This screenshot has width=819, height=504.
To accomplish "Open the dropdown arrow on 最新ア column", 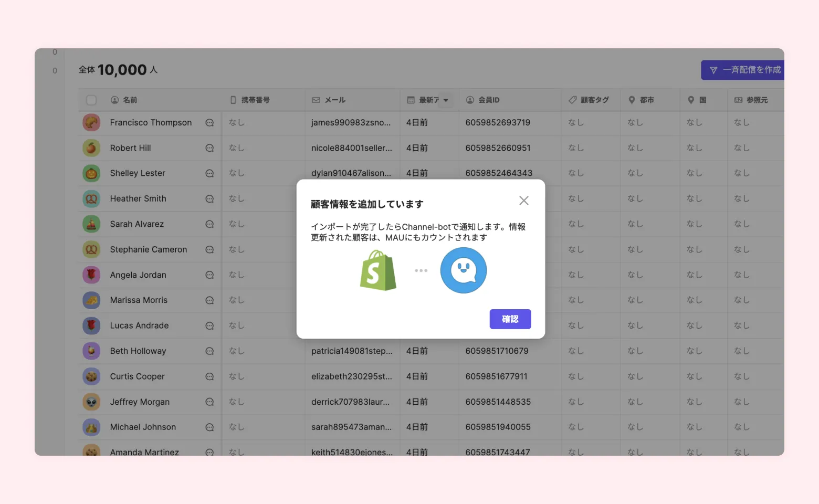I will [446, 100].
